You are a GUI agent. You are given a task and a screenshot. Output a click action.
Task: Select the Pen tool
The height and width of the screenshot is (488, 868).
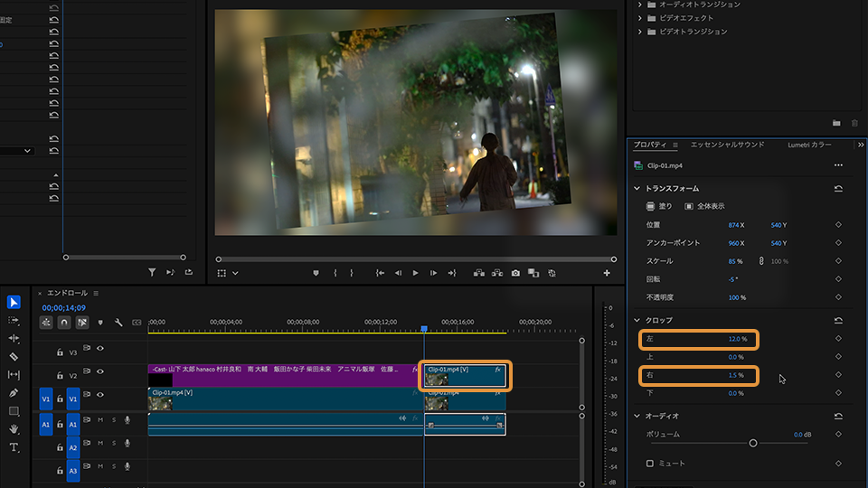pyautogui.click(x=14, y=393)
